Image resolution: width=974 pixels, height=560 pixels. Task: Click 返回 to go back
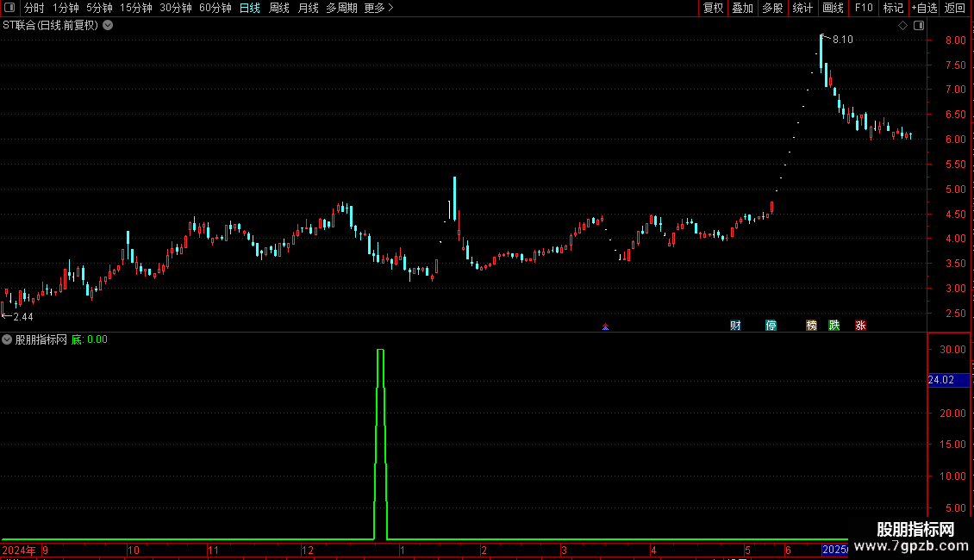(x=955, y=8)
